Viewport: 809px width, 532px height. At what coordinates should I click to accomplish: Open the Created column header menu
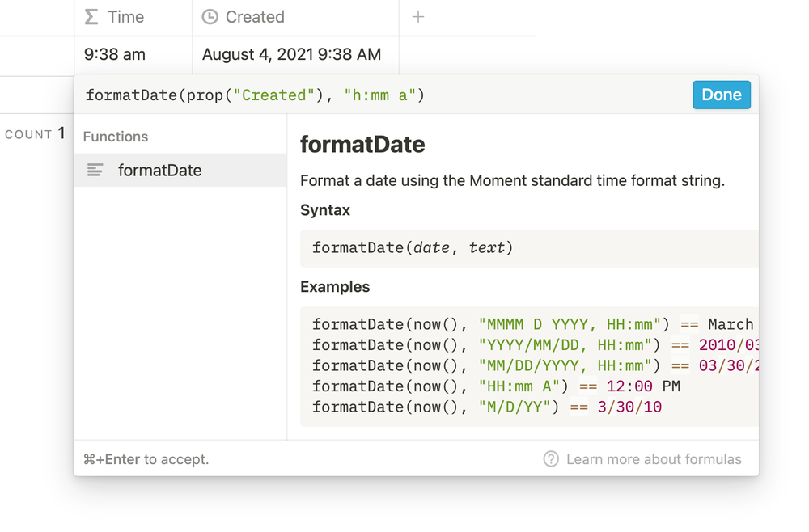(255, 17)
